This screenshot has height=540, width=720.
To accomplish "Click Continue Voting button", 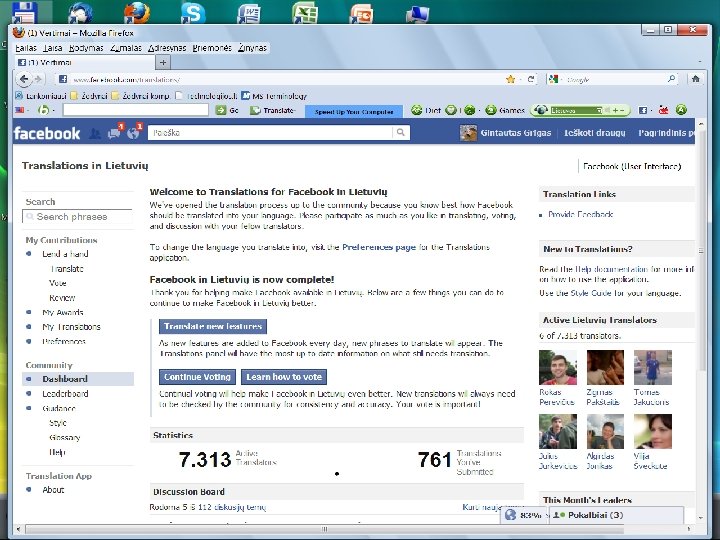I will (x=197, y=377).
